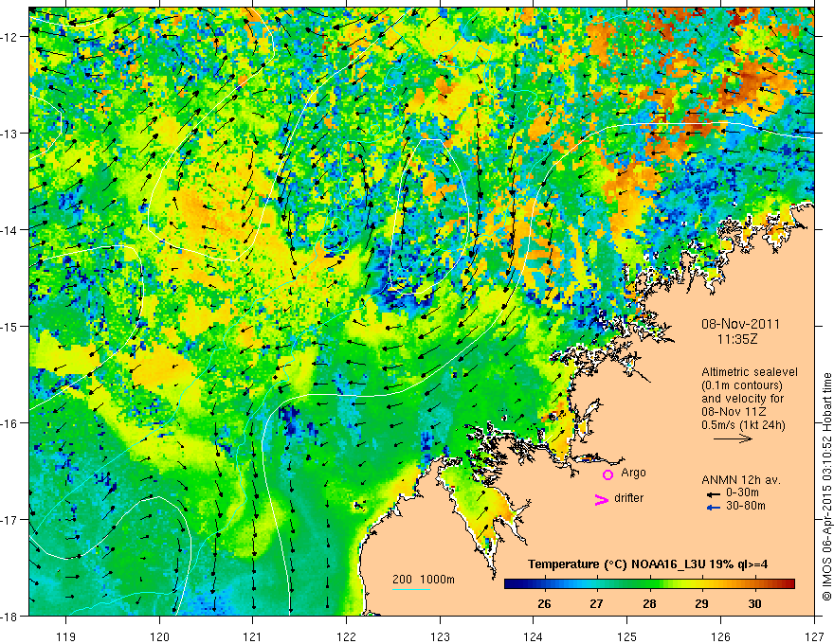Click latitude axis label -13
This screenshot has height=644, width=834.
10,134
